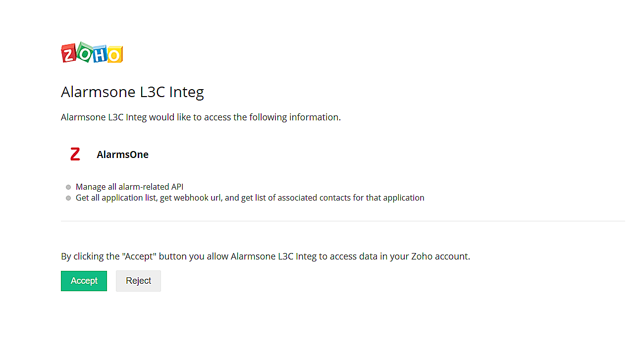Click the By clicking the Accept consent notice

(265, 257)
